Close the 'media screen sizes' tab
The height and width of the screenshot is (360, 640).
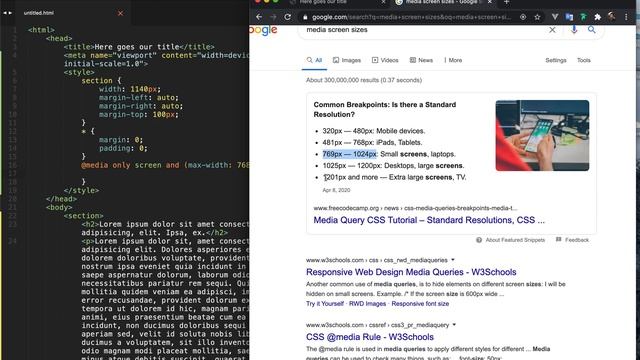pos(490,2)
